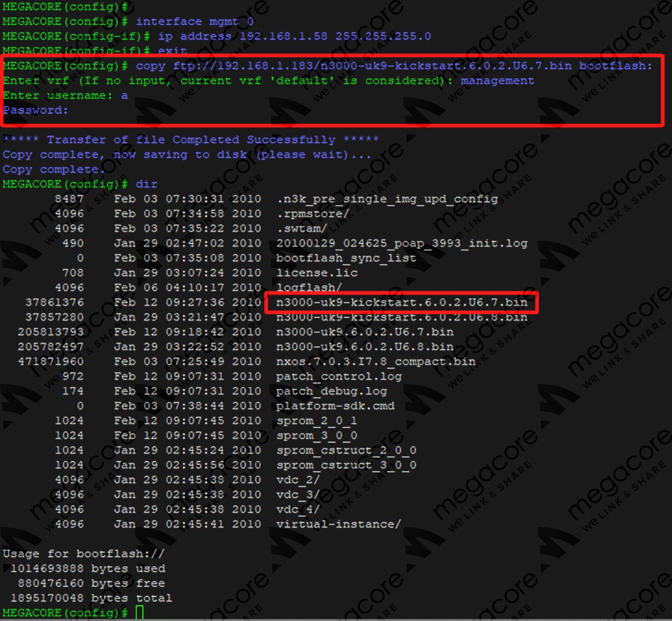Click the 'Usage for bootflash://' line
The height and width of the screenshot is (621, 672).
point(84,554)
